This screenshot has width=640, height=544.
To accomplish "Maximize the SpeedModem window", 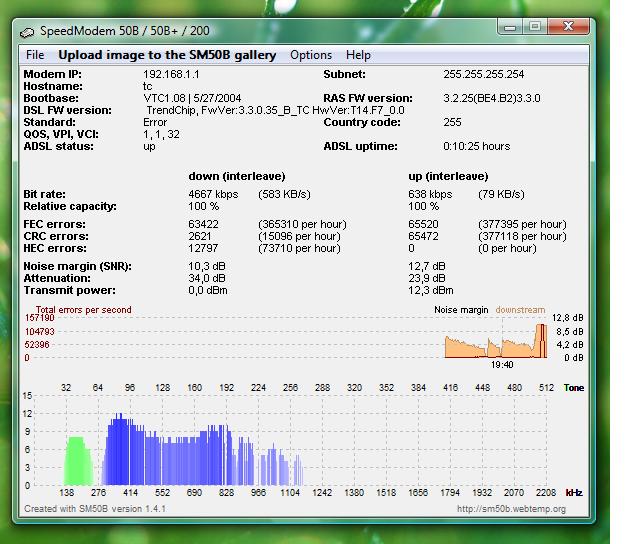I will (x=535, y=27).
